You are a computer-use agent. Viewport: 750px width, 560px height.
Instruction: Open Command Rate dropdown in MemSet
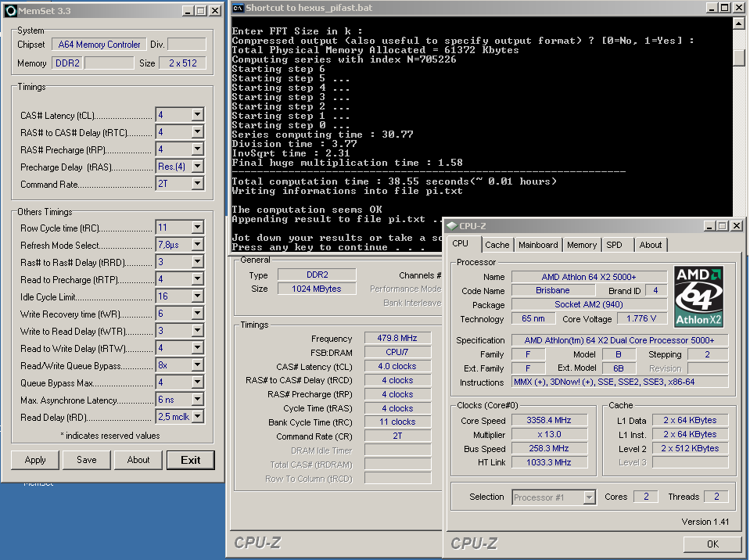click(x=198, y=184)
